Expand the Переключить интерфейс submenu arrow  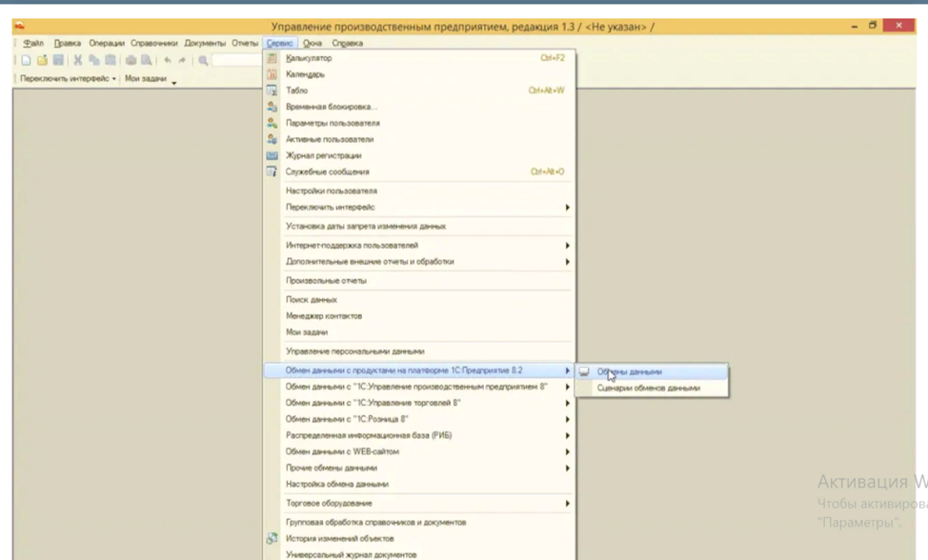567,208
